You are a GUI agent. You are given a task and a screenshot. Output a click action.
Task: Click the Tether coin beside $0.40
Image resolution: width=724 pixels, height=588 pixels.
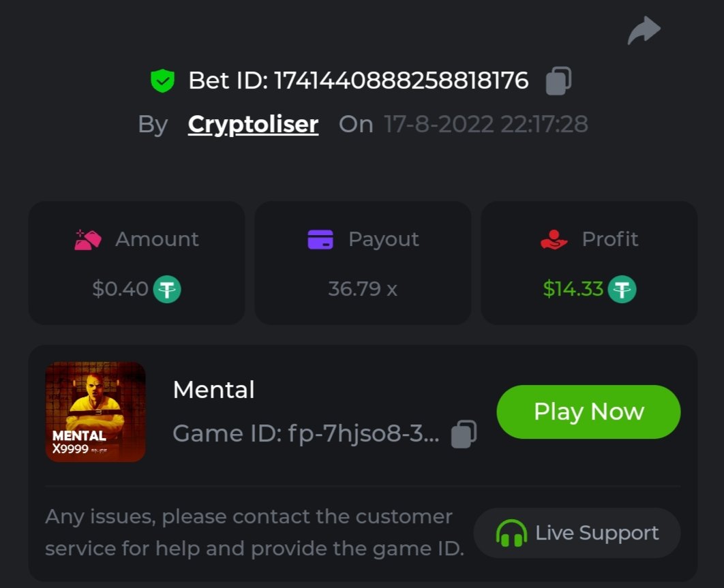click(x=167, y=289)
